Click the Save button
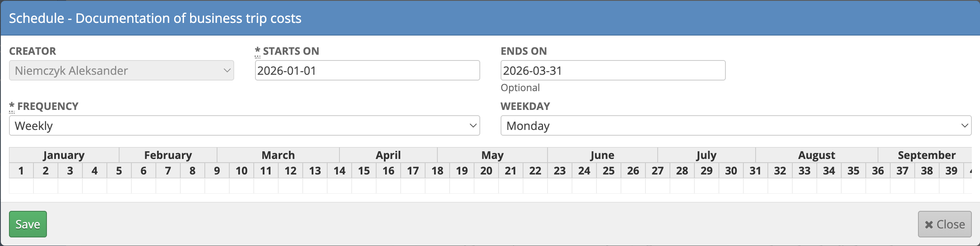This screenshot has width=980, height=246. [x=28, y=224]
